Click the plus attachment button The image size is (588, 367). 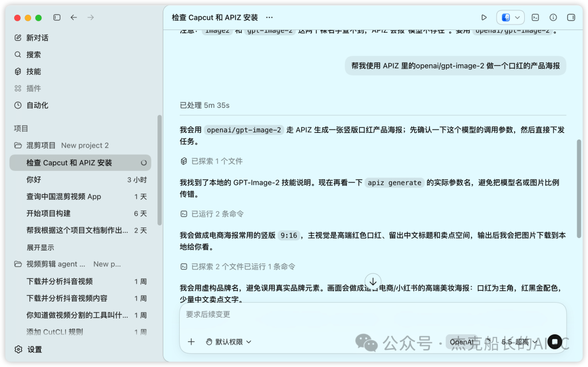click(191, 342)
